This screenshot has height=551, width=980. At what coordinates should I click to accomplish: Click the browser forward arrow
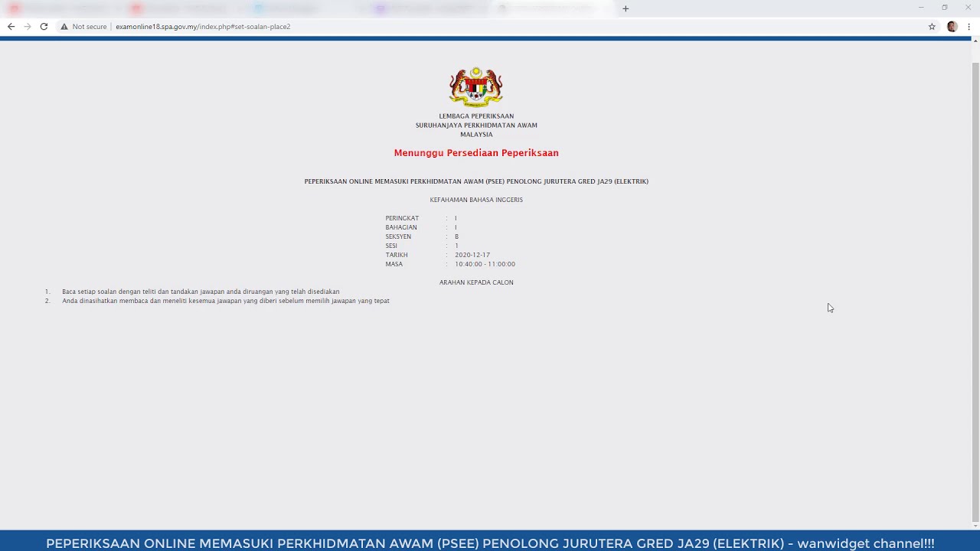28,27
